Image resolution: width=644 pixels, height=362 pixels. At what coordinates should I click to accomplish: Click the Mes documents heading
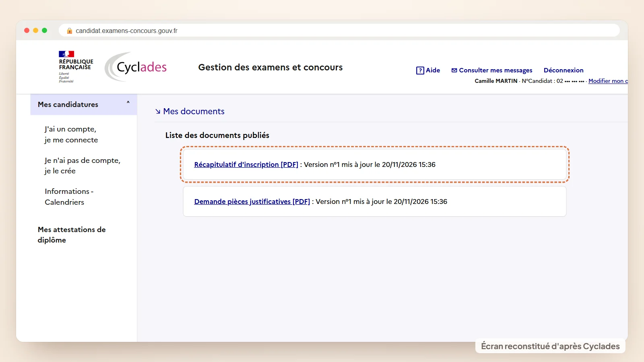click(194, 111)
